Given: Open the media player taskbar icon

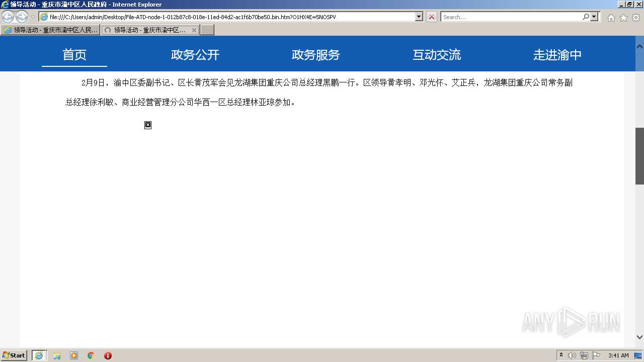Looking at the screenshot, I should 74,355.
